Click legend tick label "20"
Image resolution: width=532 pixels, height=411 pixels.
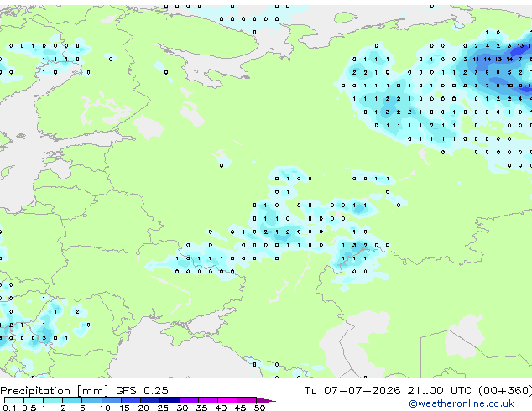tap(143, 408)
